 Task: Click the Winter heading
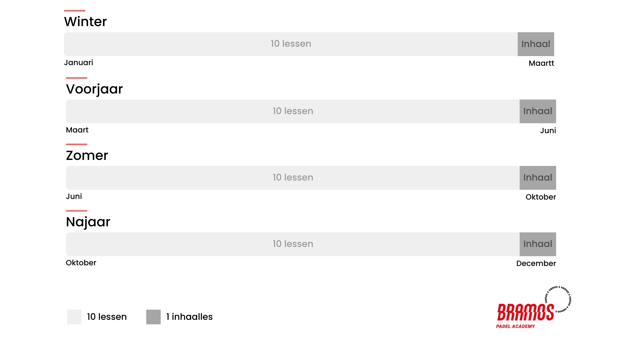85,22
